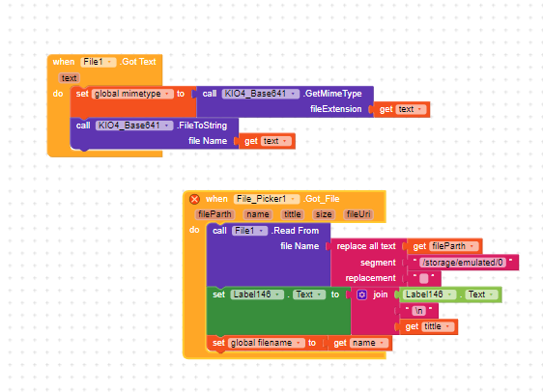Open the global mimetype variable dropdown
Screen dimensions: 543x392
(132, 94)
